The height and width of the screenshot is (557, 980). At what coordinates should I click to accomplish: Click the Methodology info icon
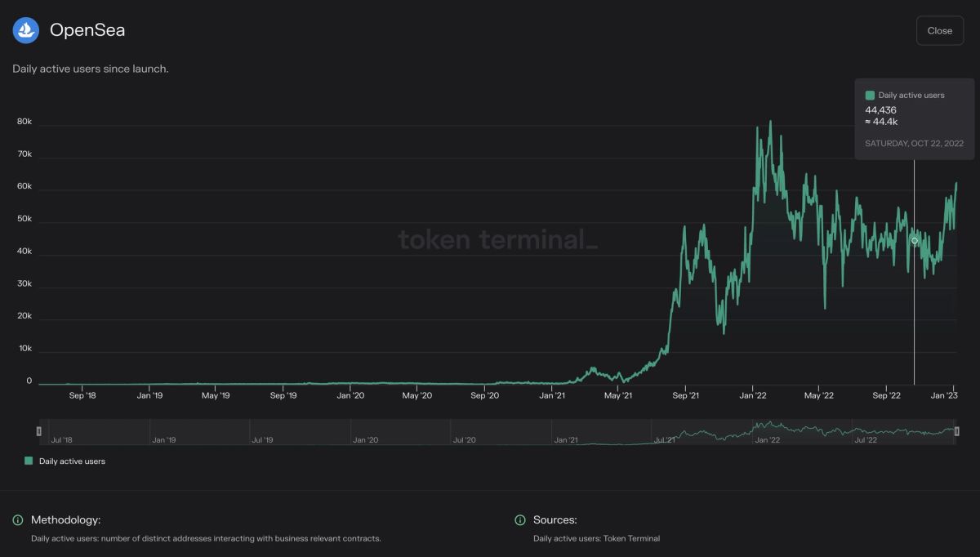[18, 520]
